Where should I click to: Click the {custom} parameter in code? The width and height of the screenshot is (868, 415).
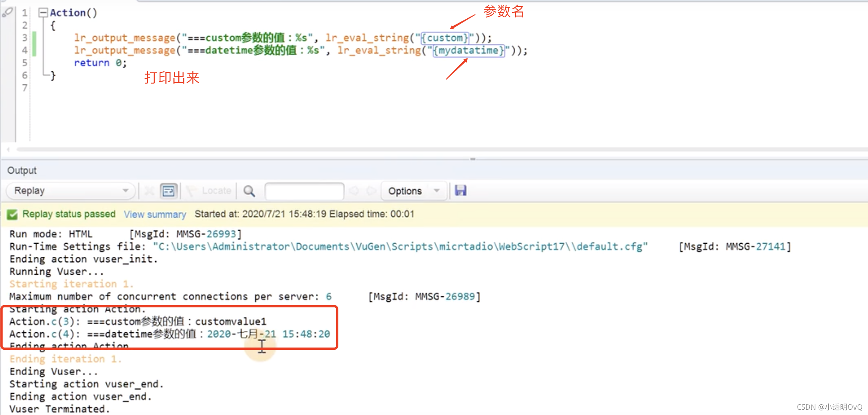445,38
